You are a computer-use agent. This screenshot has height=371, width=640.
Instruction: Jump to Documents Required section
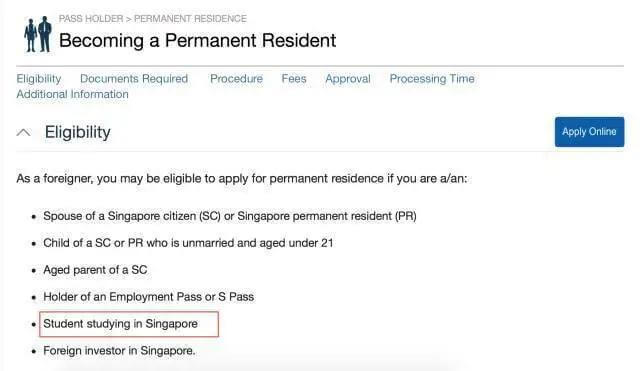pyautogui.click(x=134, y=78)
